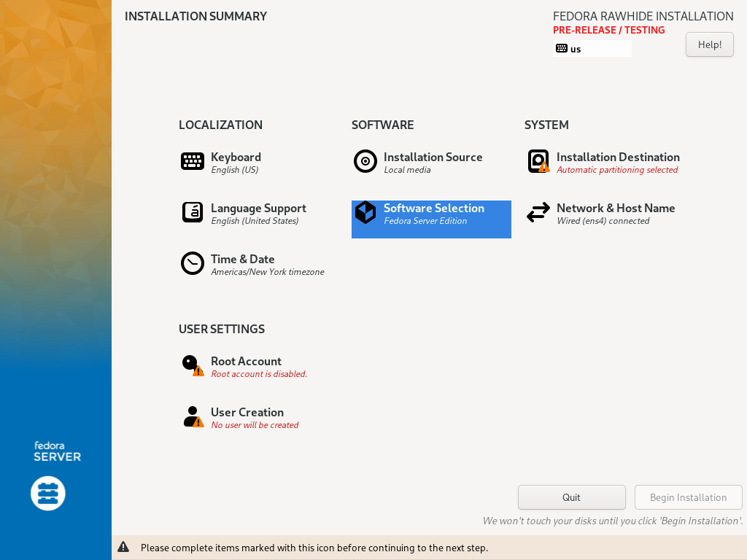This screenshot has height=560, width=747.
Task: Click the FEDORA RAWHIDE INSTALLATION title
Action: point(643,16)
